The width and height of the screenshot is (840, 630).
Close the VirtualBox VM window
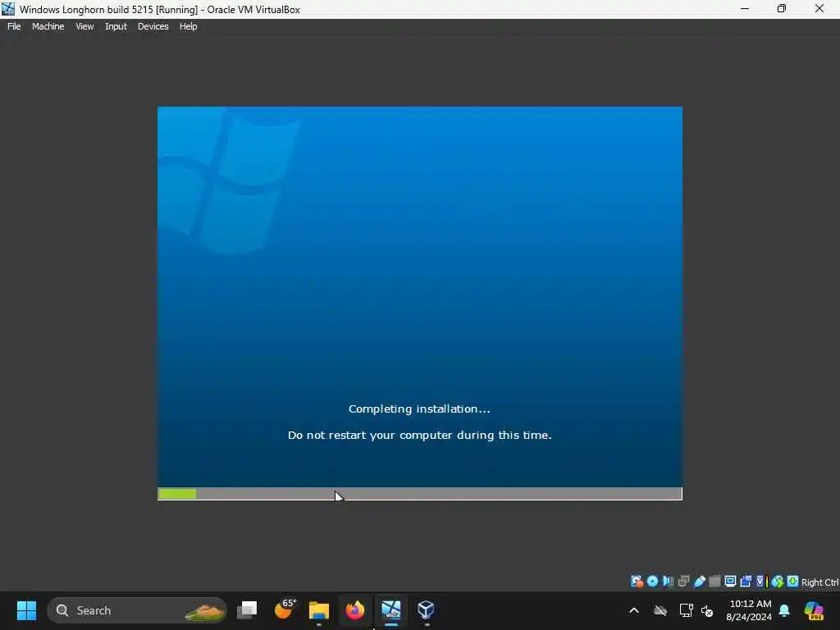pos(819,9)
